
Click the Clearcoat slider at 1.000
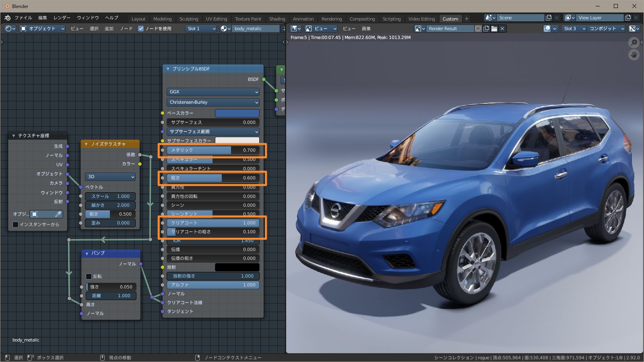click(213, 223)
